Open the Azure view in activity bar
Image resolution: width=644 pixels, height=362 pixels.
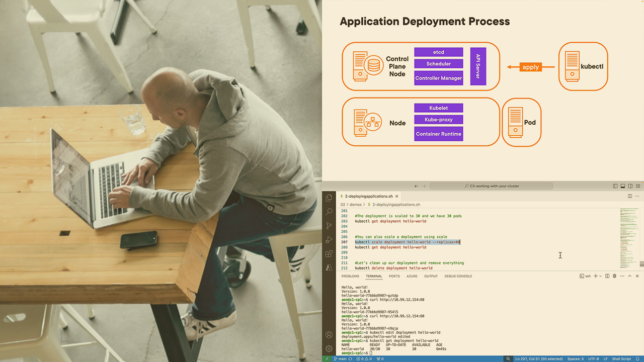click(x=329, y=267)
